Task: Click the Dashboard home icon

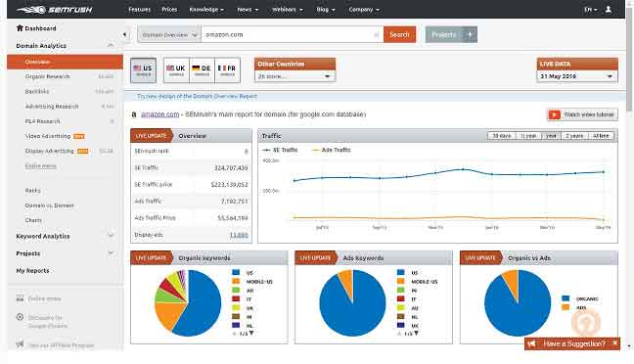Action: [20, 28]
